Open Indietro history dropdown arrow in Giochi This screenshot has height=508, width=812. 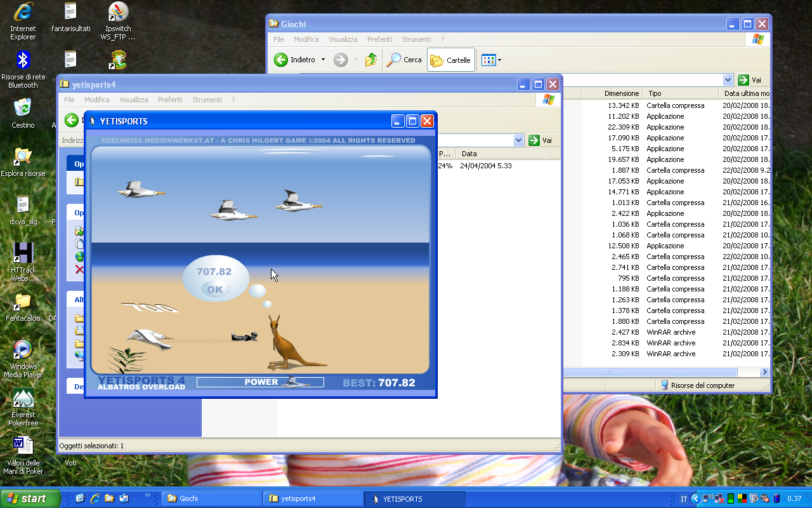point(323,60)
